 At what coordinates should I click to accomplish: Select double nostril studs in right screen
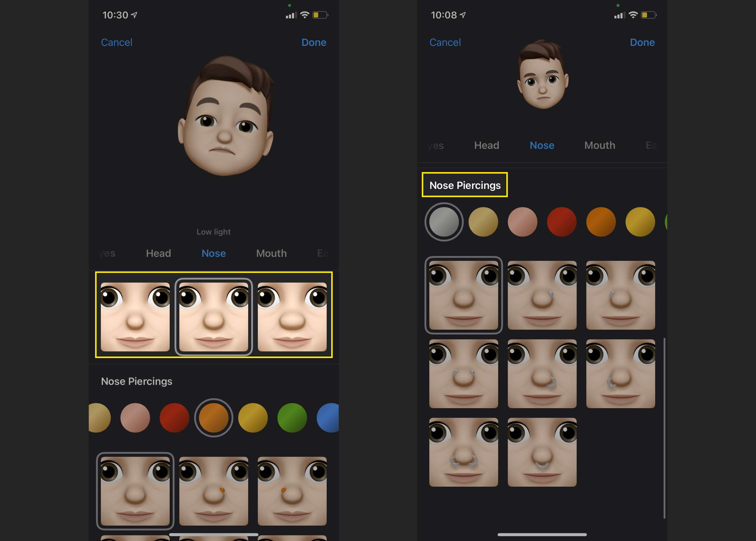463,374
